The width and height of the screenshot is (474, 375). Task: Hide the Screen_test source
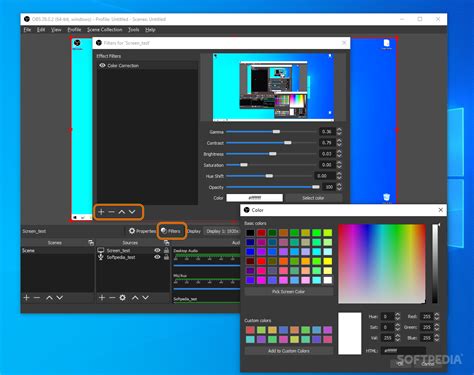157,250
